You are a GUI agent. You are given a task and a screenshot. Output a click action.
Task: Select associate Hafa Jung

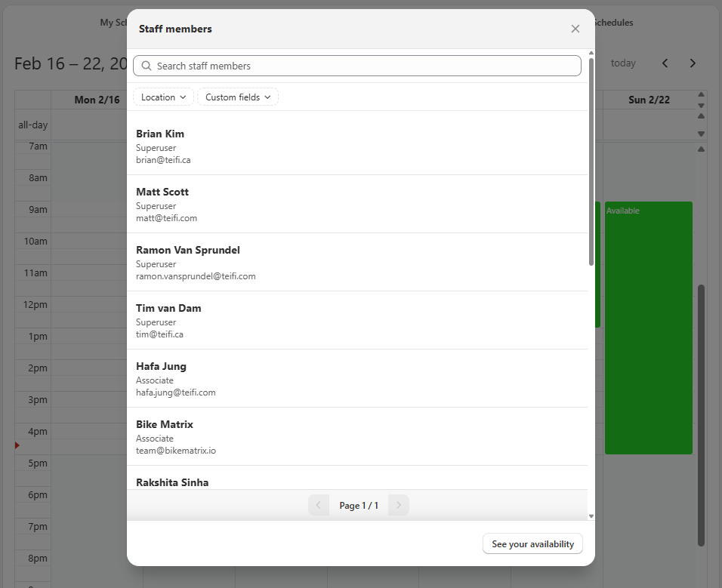tap(356, 378)
